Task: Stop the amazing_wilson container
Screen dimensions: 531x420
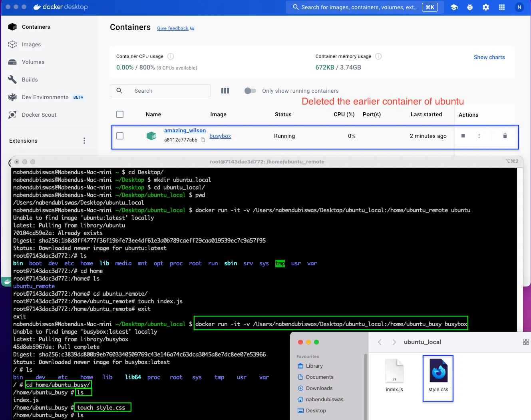Action: coord(463,136)
